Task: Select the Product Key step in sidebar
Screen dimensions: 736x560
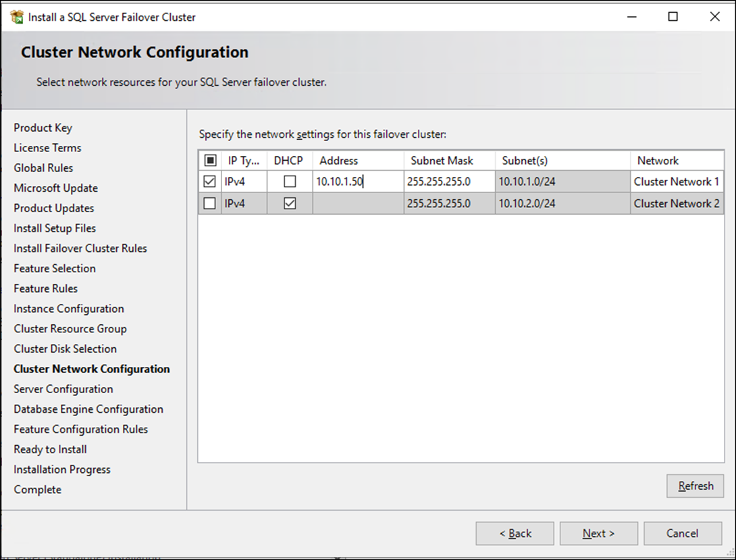Action: tap(43, 128)
